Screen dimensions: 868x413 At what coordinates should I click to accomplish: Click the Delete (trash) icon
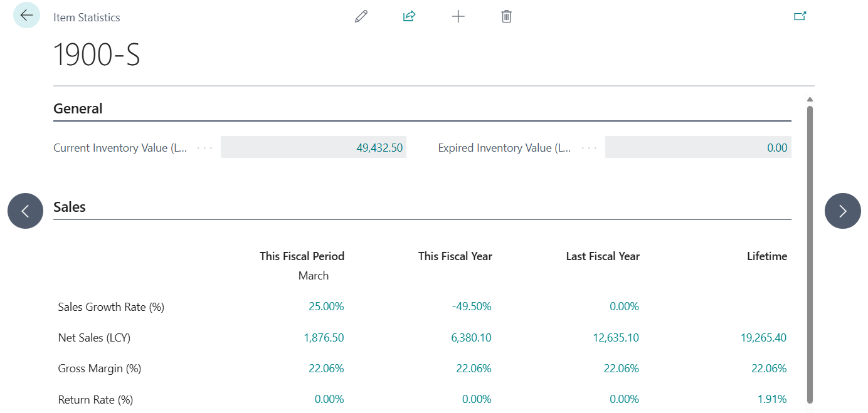[x=506, y=16]
